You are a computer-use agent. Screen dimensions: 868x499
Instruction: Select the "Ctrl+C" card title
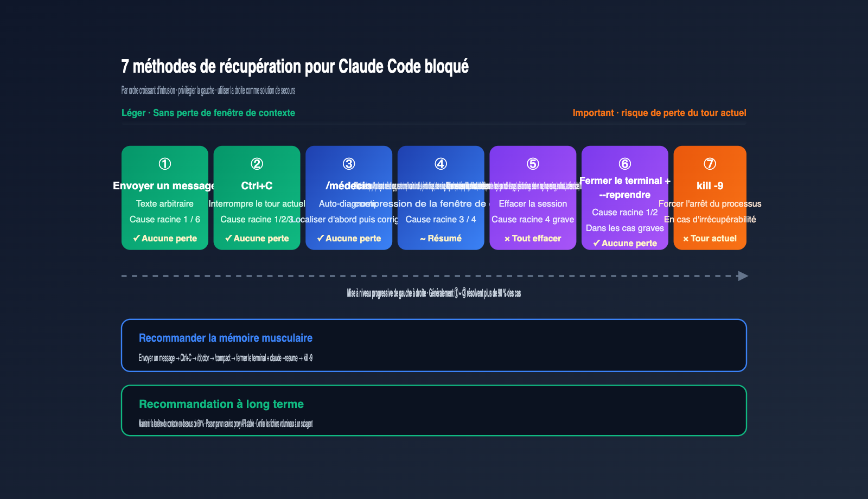(x=257, y=185)
